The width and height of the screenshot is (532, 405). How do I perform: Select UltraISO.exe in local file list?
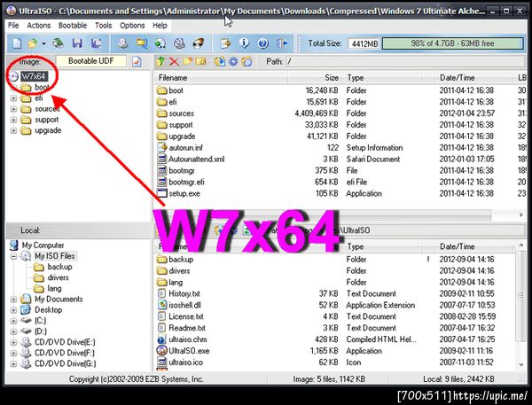click(189, 351)
